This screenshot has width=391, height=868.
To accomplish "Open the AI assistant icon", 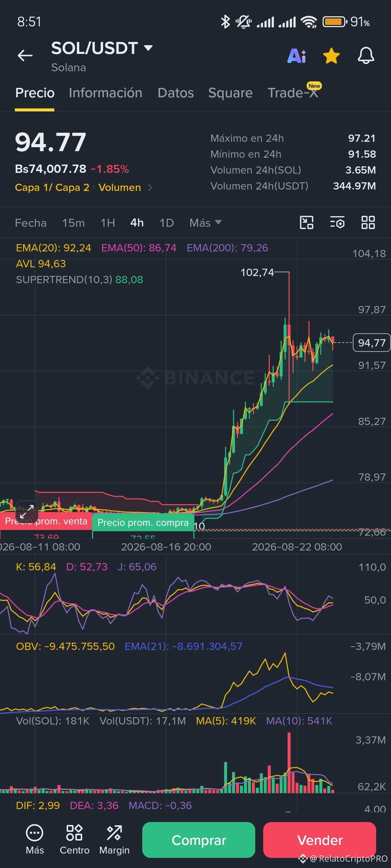I will tap(297, 56).
